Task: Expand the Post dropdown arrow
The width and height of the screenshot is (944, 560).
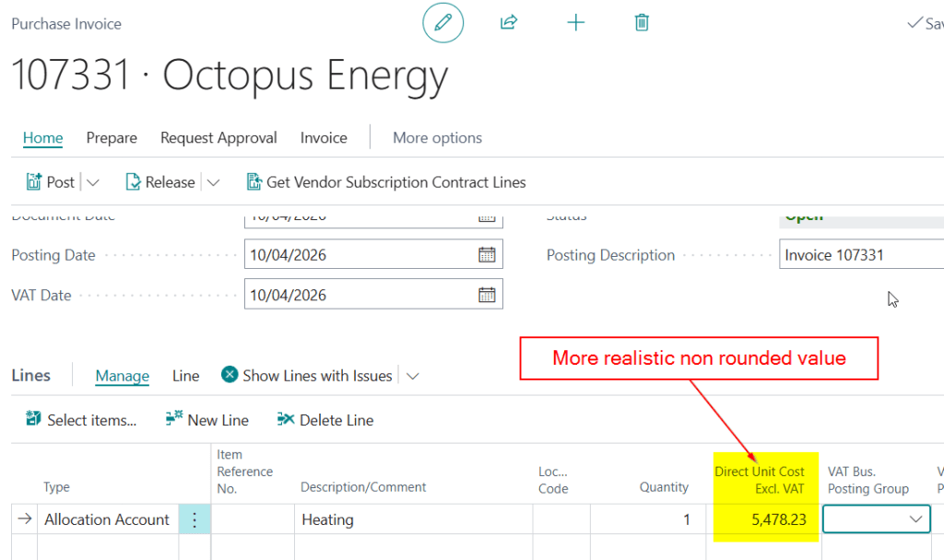Action: click(92, 182)
